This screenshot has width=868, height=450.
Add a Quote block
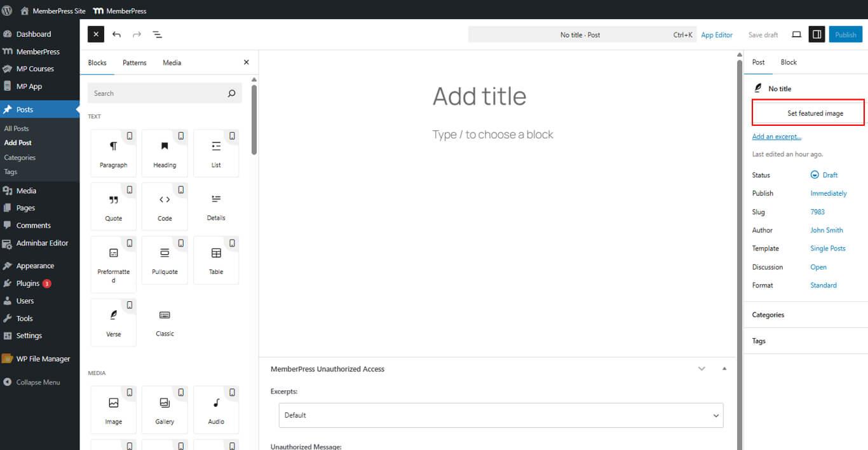[113, 207]
